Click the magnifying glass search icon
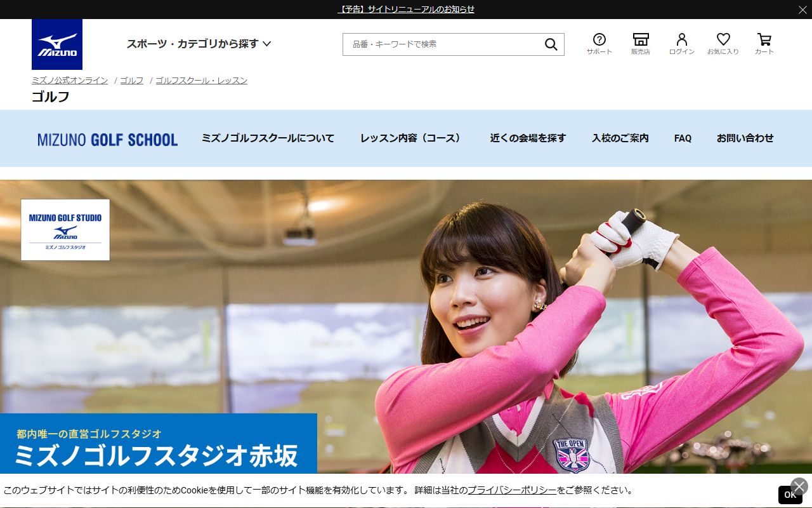 [x=551, y=44]
